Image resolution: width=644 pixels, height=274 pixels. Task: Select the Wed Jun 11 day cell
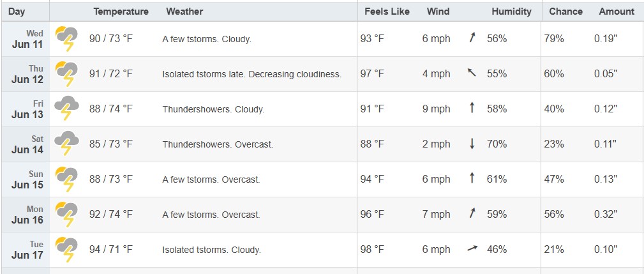(26, 39)
